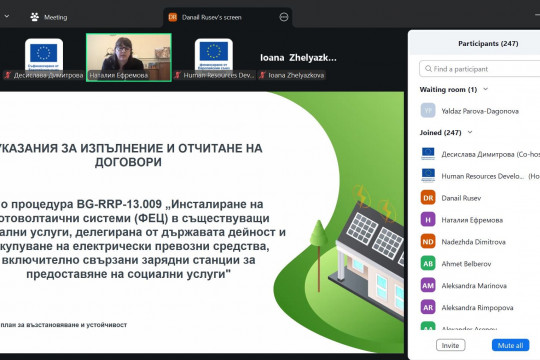Click muted mic icon for Human Resources Dev
Image resolution: width=540 pixels, height=360 pixels.
[x=177, y=75]
